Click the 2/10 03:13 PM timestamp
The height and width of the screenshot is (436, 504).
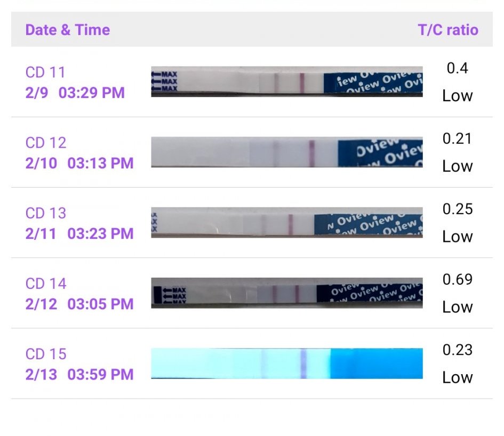pyautogui.click(x=79, y=163)
